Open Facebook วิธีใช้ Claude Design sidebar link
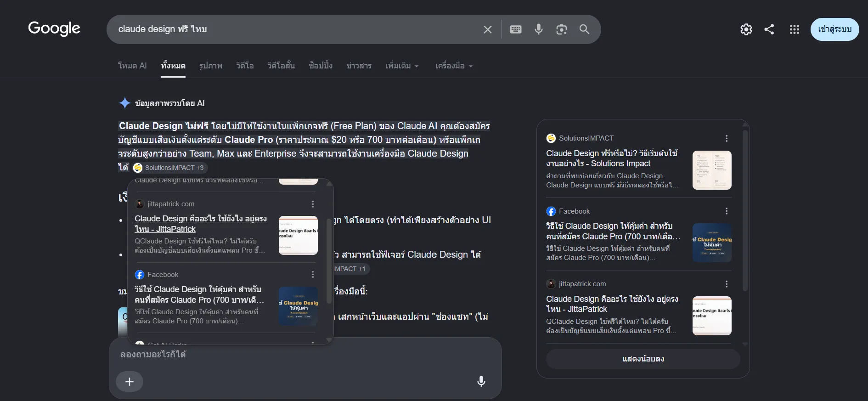Image resolution: width=868 pixels, height=401 pixels. [613, 231]
